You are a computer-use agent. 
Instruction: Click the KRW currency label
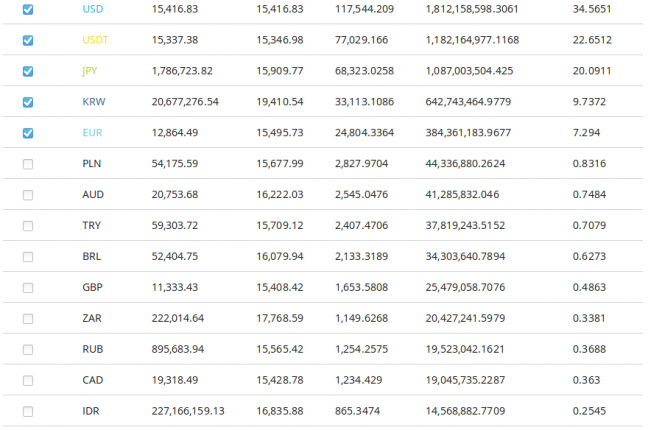(x=93, y=102)
